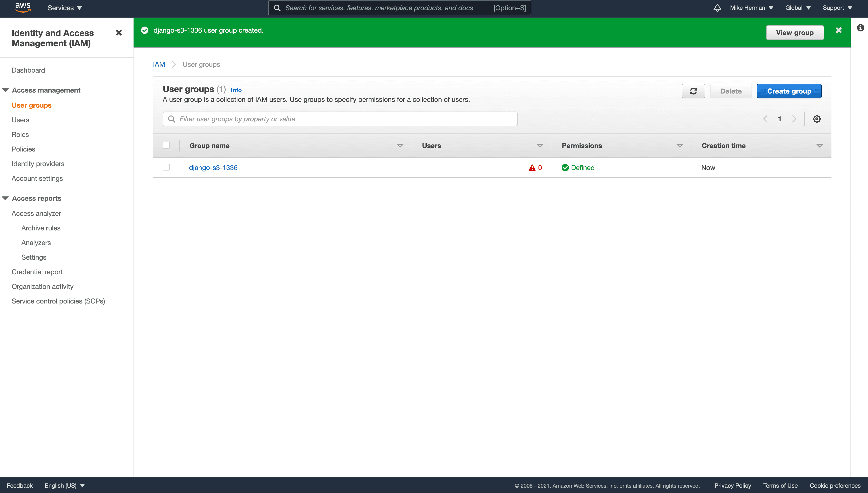
Task: Go to Users in sidebar
Action: [x=20, y=120]
